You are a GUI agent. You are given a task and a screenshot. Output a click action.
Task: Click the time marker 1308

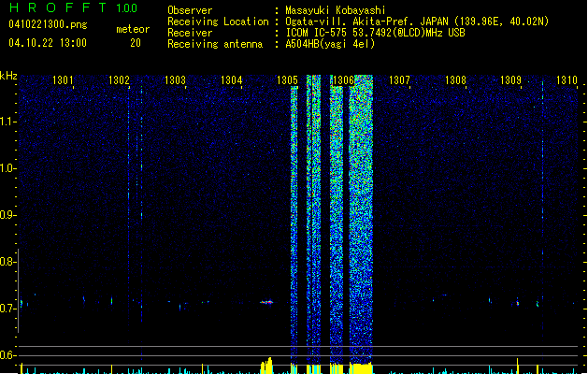click(455, 80)
